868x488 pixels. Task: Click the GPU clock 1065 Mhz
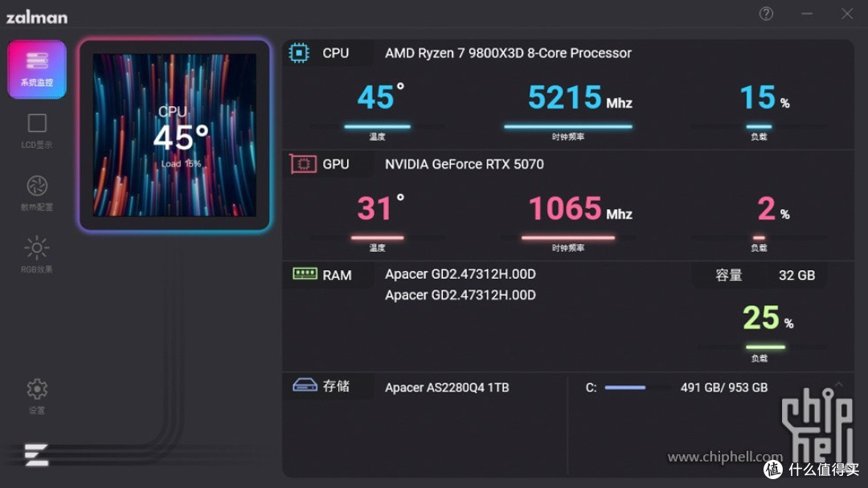click(580, 209)
